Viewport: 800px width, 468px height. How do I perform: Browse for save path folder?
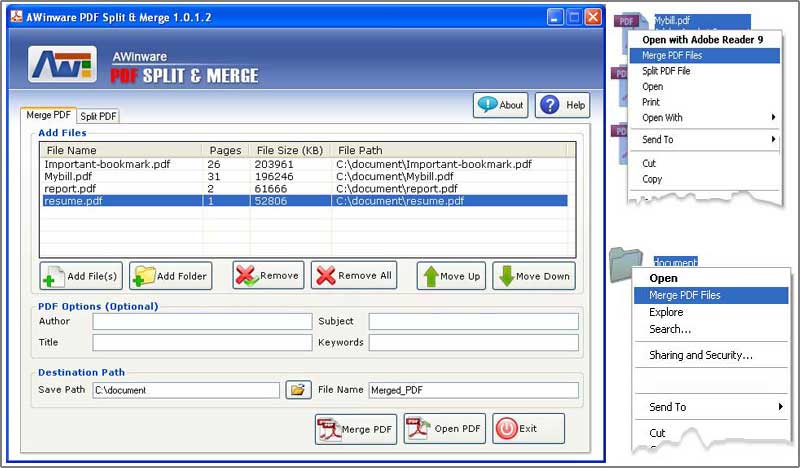[298, 390]
